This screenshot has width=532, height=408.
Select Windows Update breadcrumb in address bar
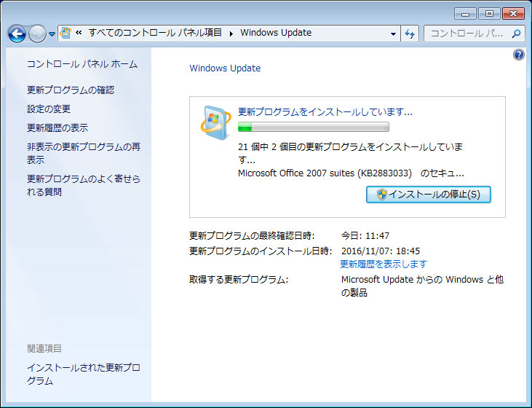click(276, 33)
